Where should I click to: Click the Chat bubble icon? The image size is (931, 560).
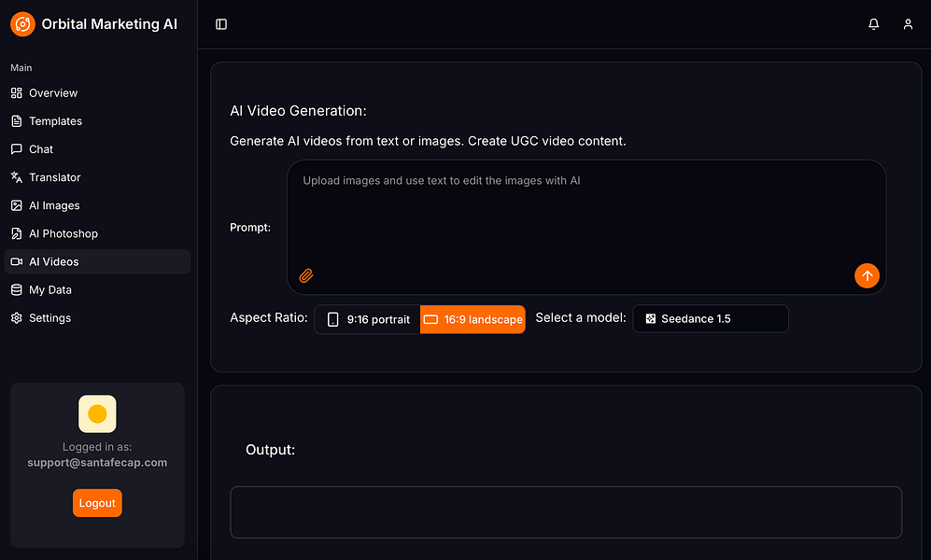pyautogui.click(x=17, y=149)
